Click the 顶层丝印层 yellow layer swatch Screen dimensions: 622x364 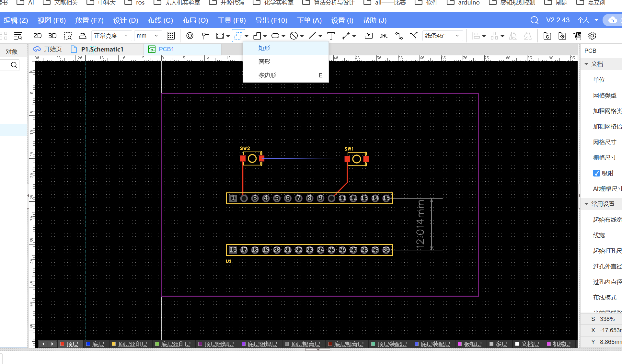tap(114, 344)
